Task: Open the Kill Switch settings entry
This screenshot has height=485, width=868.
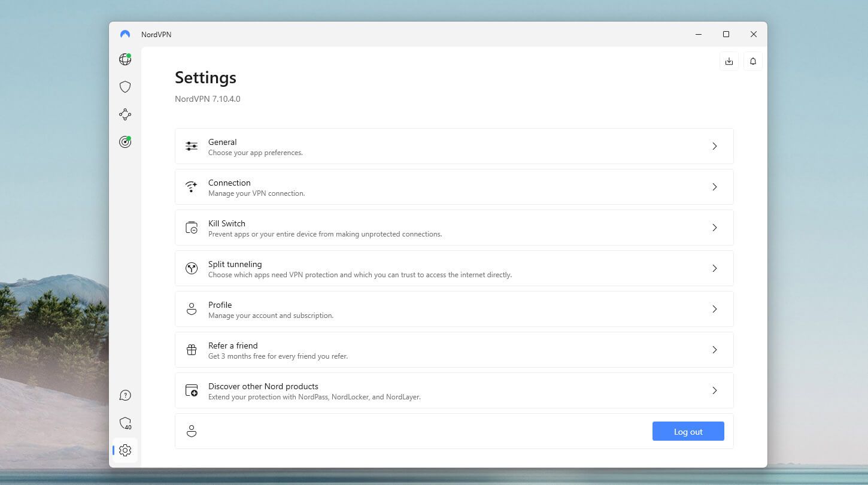Action: pyautogui.click(x=454, y=228)
